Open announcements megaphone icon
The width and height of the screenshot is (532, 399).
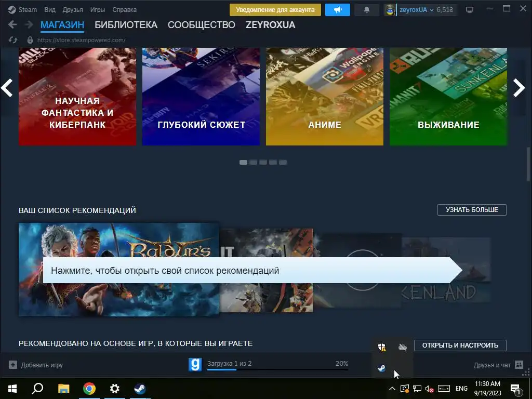[338, 10]
